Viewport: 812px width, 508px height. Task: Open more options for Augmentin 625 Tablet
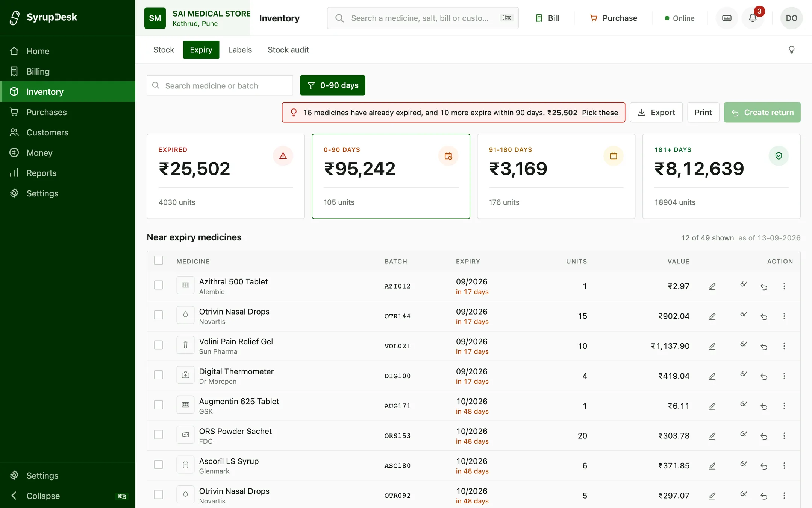click(784, 406)
